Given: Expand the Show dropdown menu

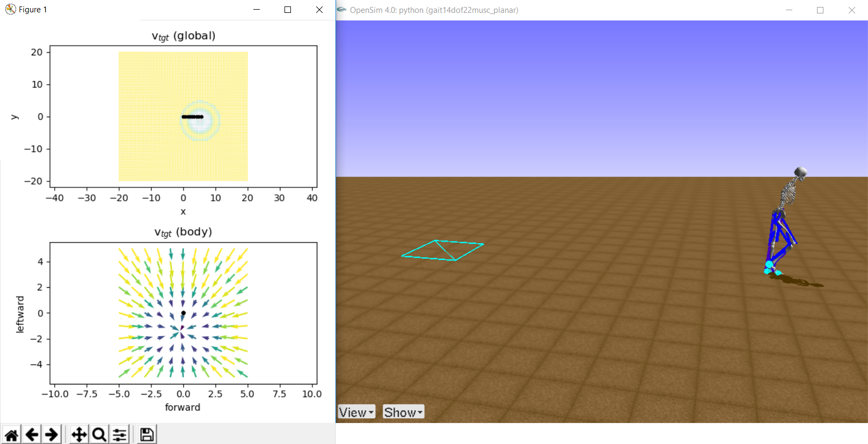Looking at the screenshot, I should [403, 412].
